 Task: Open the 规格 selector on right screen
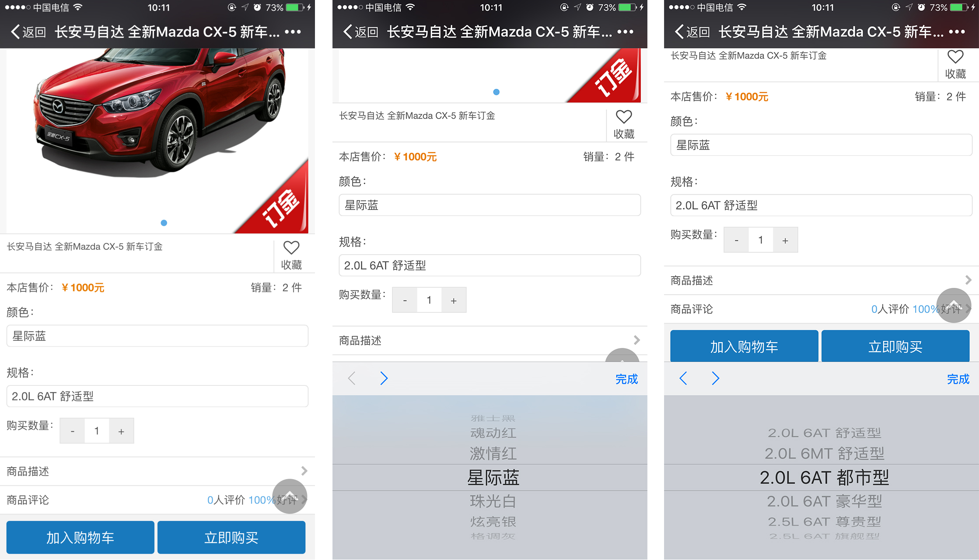click(x=822, y=205)
